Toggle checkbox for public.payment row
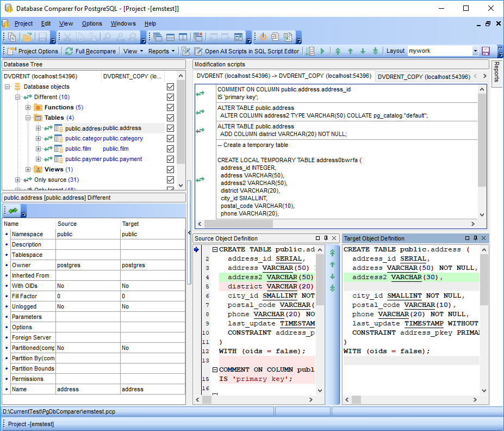 click(x=170, y=159)
